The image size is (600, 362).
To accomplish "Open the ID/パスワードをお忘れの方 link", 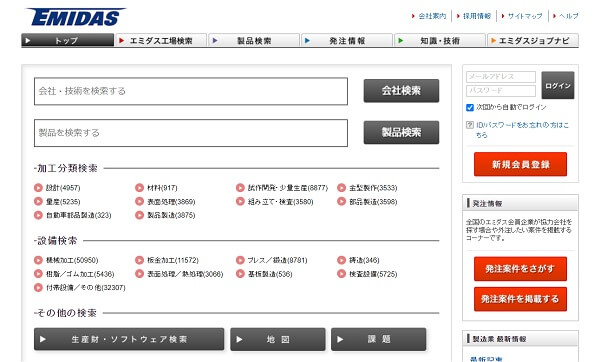I will click(x=522, y=130).
